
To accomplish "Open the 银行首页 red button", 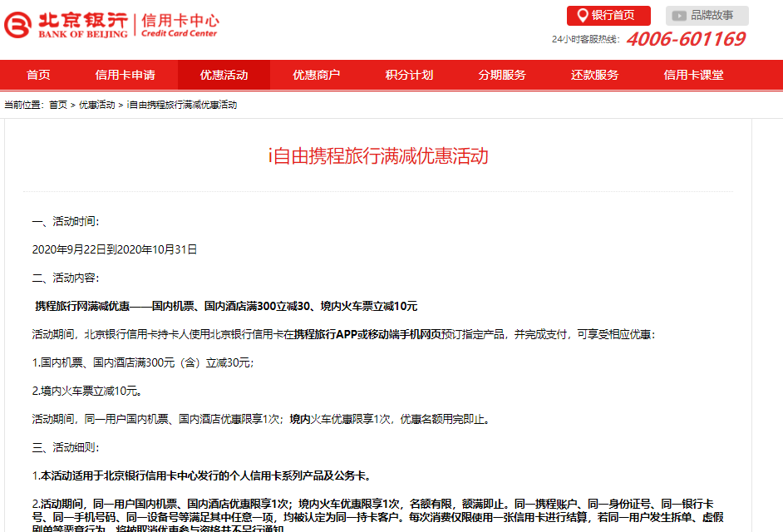I will (x=608, y=16).
